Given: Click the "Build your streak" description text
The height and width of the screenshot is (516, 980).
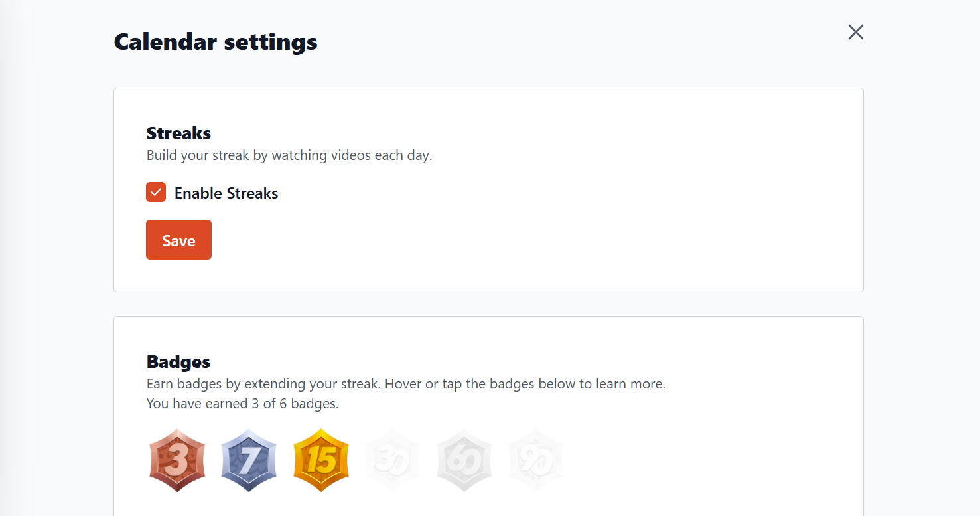Looking at the screenshot, I should 289,155.
